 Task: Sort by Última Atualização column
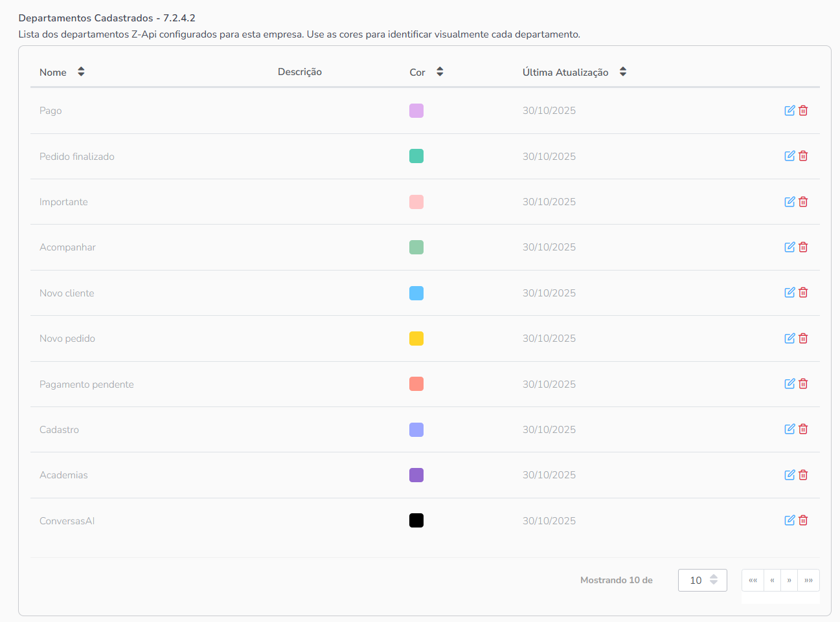click(622, 72)
